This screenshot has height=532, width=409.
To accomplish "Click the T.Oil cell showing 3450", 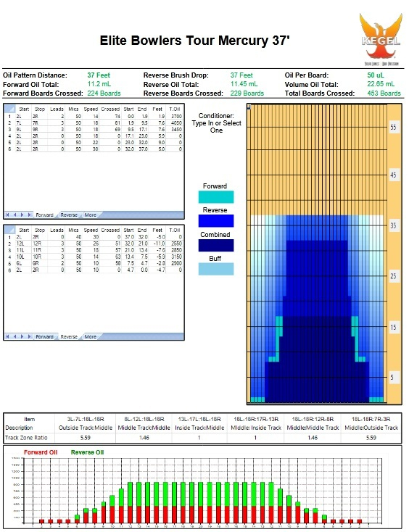I will pyautogui.click(x=175, y=129).
